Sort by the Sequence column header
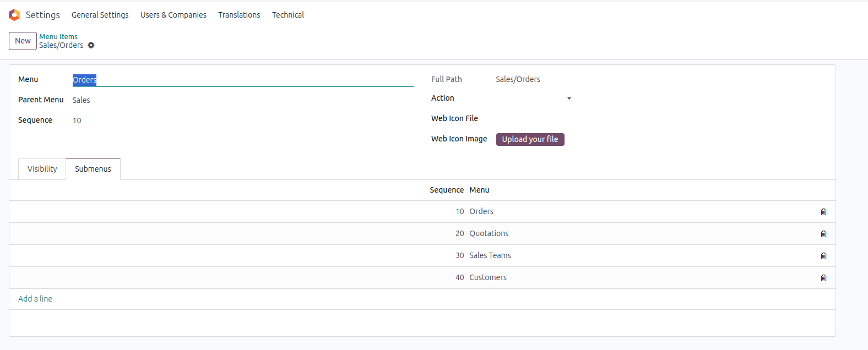The width and height of the screenshot is (868, 350). point(447,190)
